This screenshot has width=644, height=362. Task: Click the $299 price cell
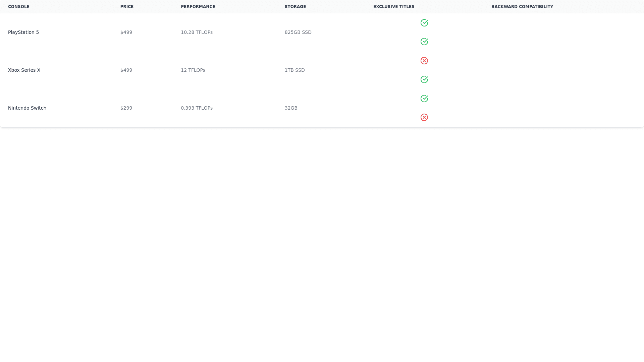tap(126, 108)
